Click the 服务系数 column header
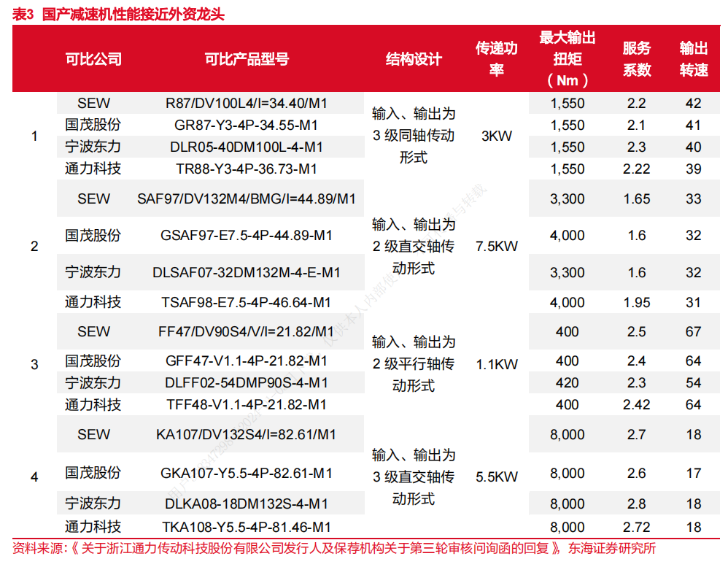The height and width of the screenshot is (567, 728). coord(637,59)
